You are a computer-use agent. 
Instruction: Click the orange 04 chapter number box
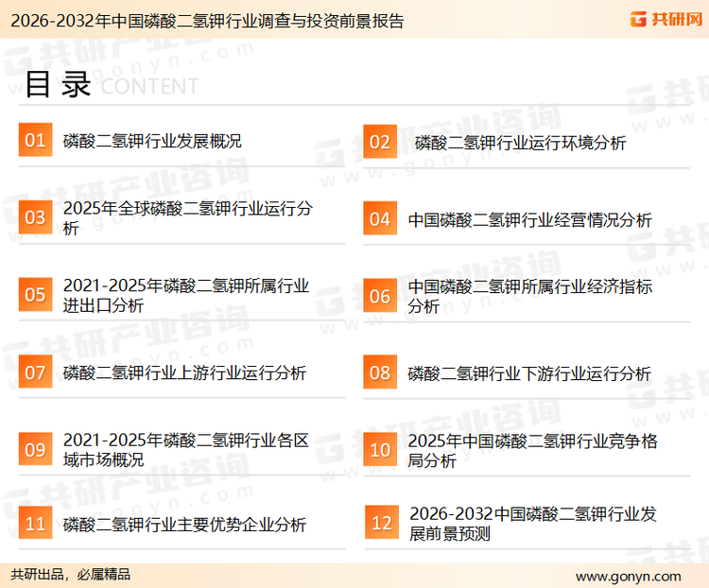point(380,218)
